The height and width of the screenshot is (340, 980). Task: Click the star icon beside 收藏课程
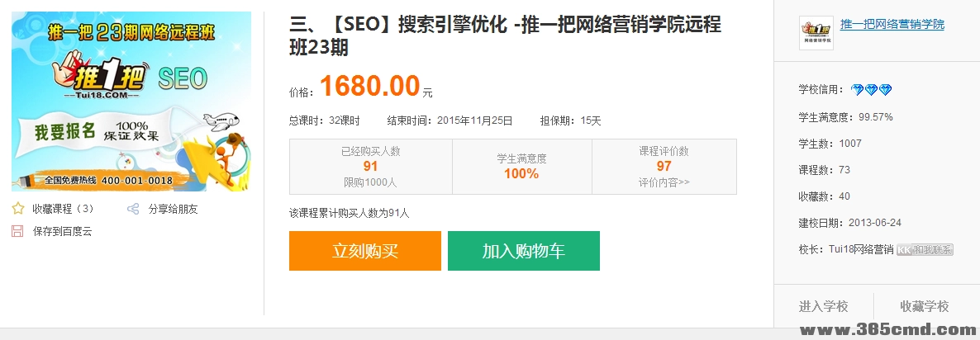pos(17,209)
